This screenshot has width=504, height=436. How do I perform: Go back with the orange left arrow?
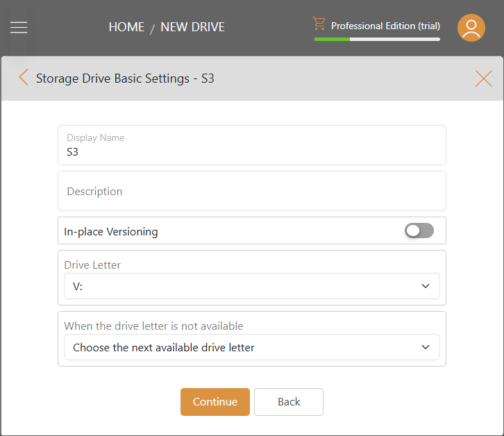coord(24,77)
